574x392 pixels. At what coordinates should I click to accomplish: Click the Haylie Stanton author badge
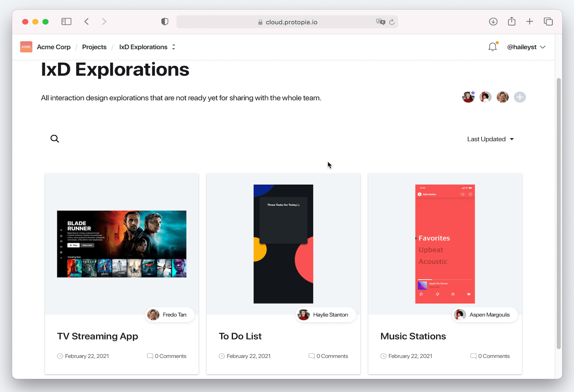coord(326,315)
